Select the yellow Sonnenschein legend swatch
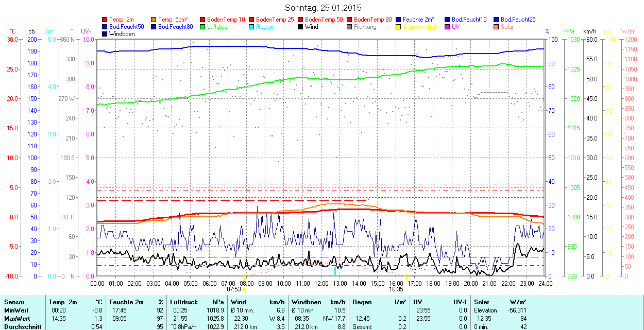644x330 pixels. pos(399,27)
